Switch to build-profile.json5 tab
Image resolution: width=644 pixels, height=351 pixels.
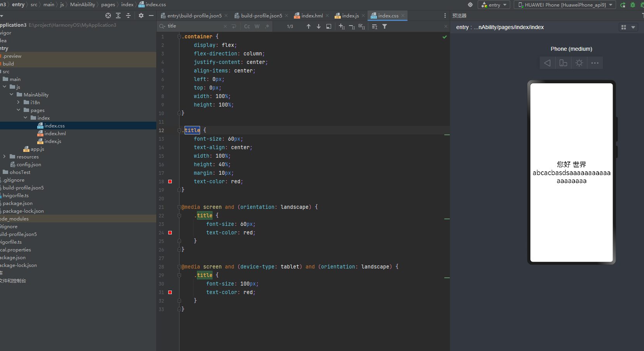pyautogui.click(x=261, y=15)
